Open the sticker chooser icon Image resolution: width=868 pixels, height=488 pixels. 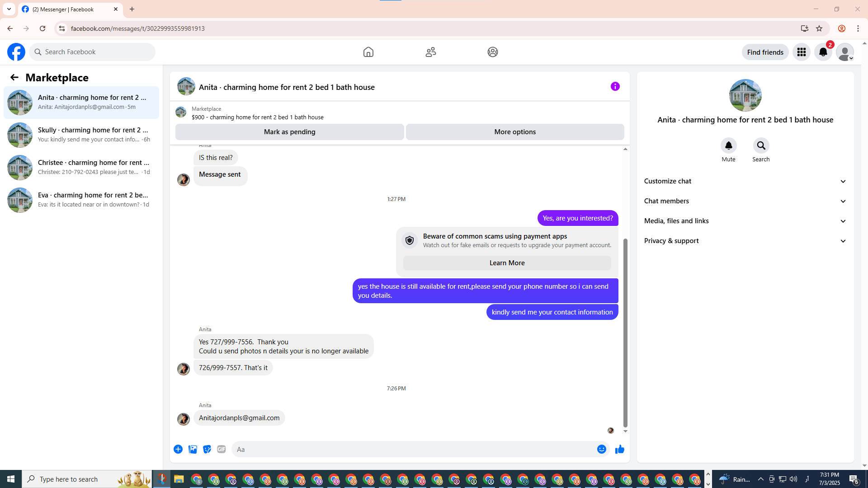pyautogui.click(x=207, y=449)
